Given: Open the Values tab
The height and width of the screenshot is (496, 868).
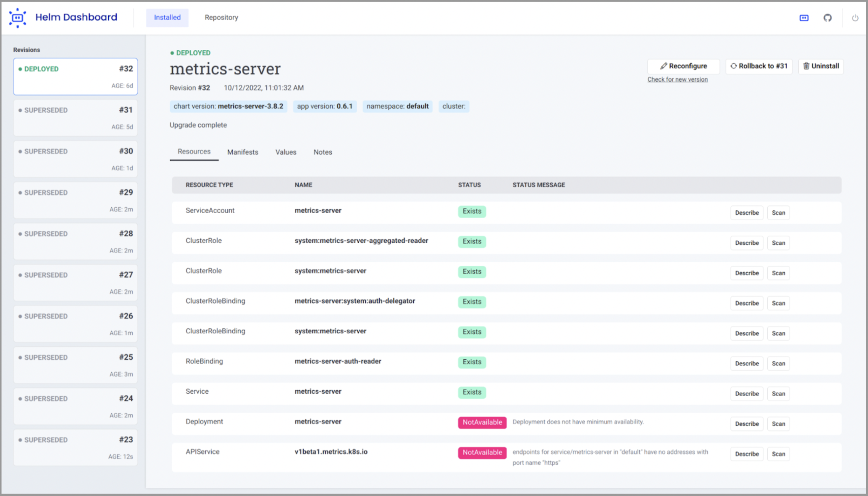Looking at the screenshot, I should pos(286,152).
